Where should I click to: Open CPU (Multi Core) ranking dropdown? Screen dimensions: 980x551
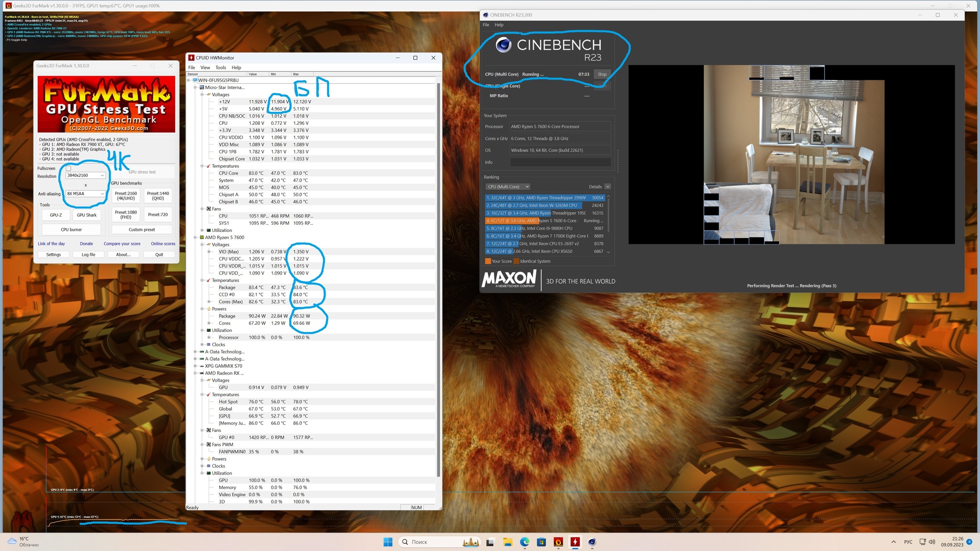pos(508,187)
